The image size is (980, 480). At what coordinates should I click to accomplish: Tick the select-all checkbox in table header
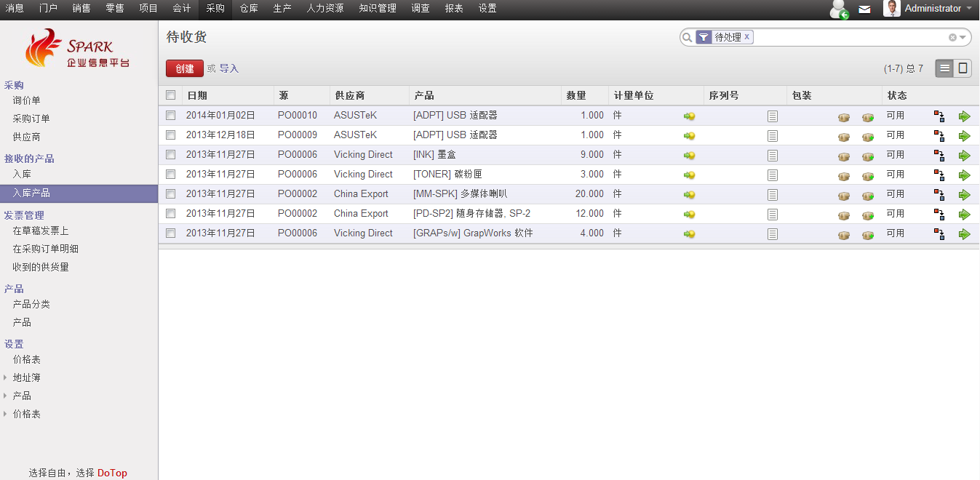click(x=170, y=95)
